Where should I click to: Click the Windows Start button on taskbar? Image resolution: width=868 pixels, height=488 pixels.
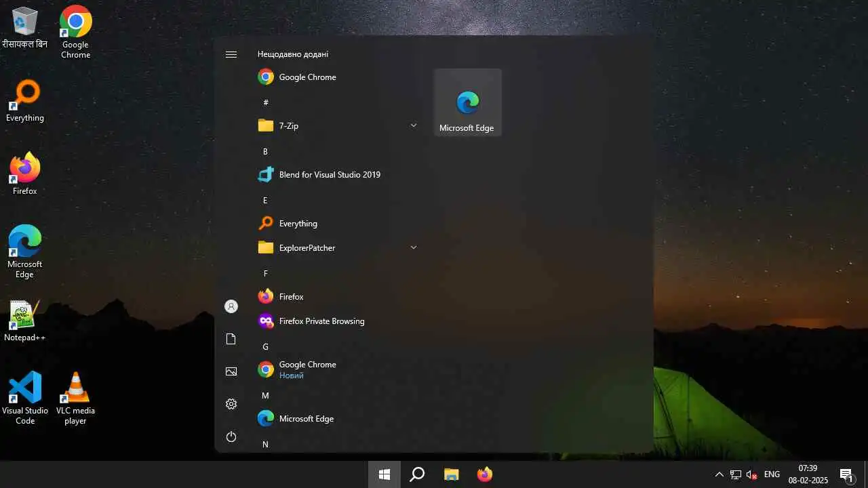pos(384,474)
